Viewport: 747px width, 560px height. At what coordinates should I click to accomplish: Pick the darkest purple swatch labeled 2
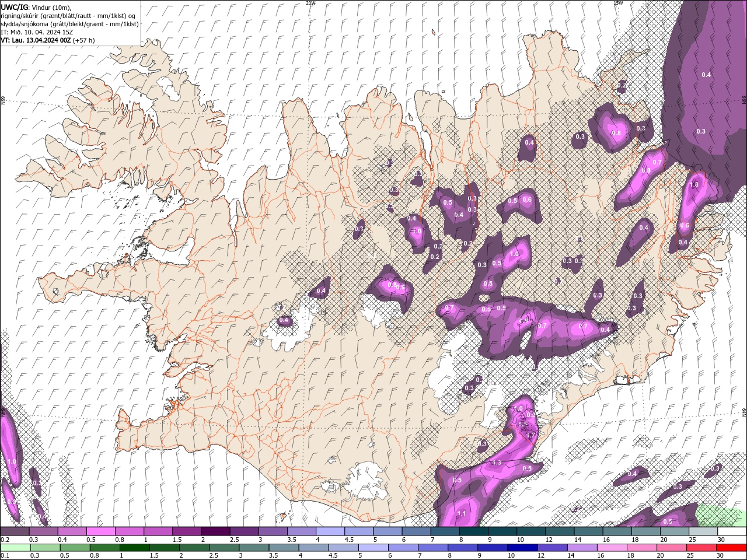tap(215, 531)
